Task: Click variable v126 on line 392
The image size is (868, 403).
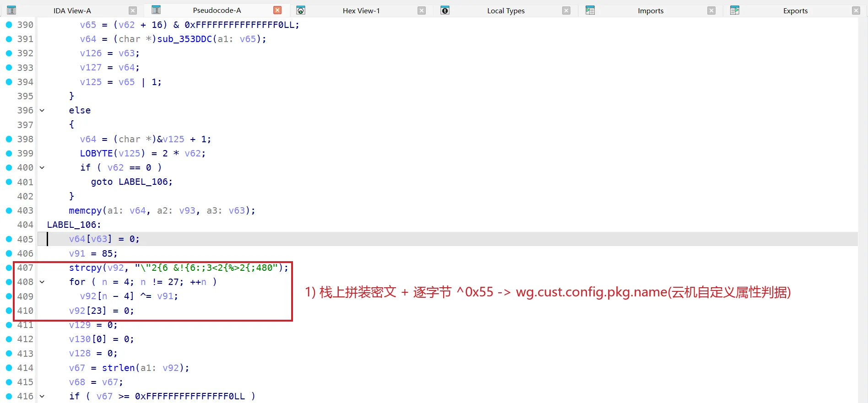Action: (x=91, y=53)
